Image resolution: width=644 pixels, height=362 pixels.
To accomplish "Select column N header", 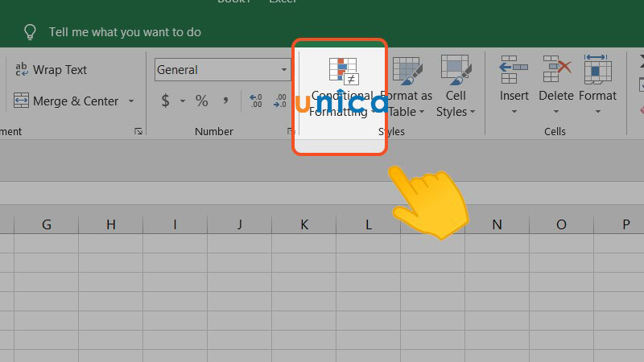I will coord(497,224).
